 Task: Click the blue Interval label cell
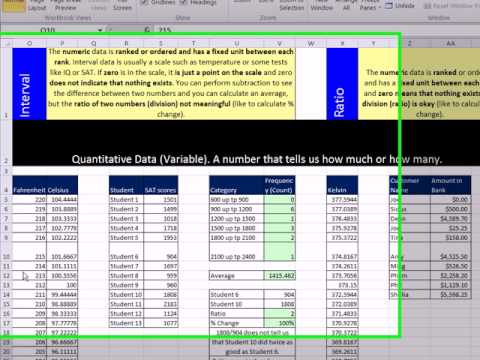pyautogui.click(x=29, y=84)
